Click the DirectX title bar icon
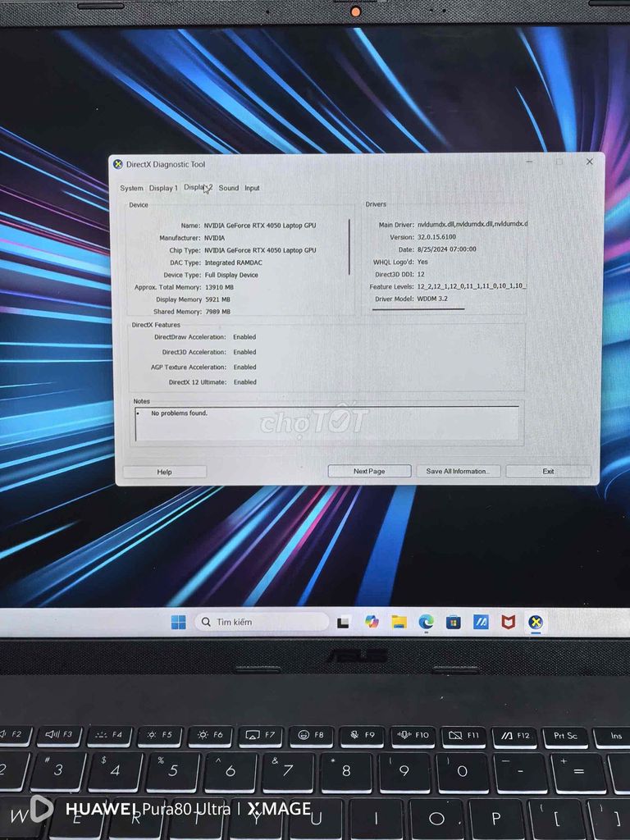 (x=118, y=164)
